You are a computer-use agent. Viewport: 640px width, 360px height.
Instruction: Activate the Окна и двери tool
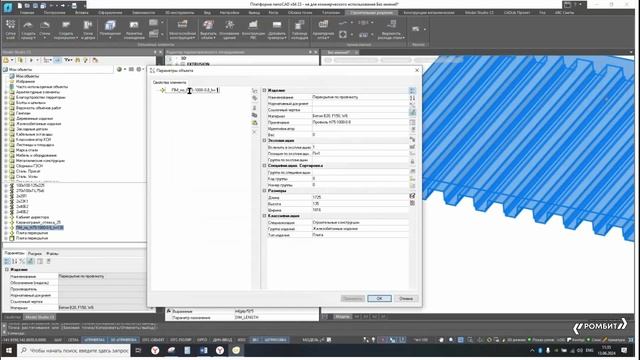coord(88,29)
